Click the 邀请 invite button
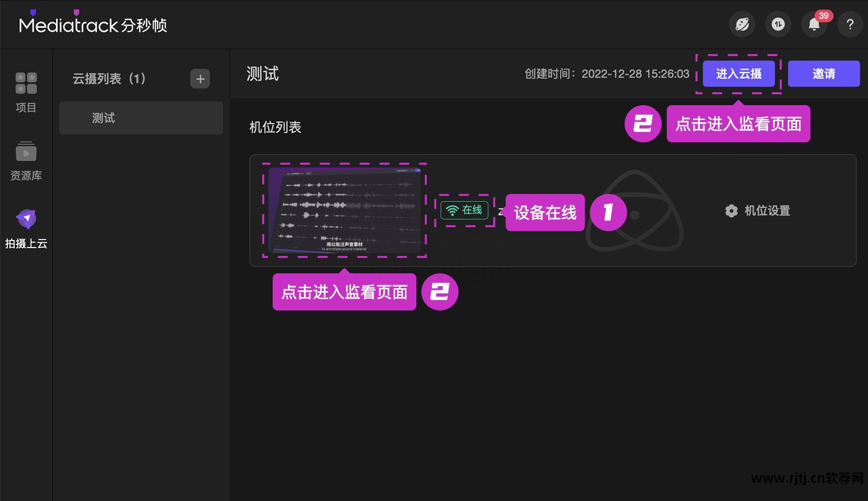This screenshot has height=501, width=868. (x=823, y=74)
